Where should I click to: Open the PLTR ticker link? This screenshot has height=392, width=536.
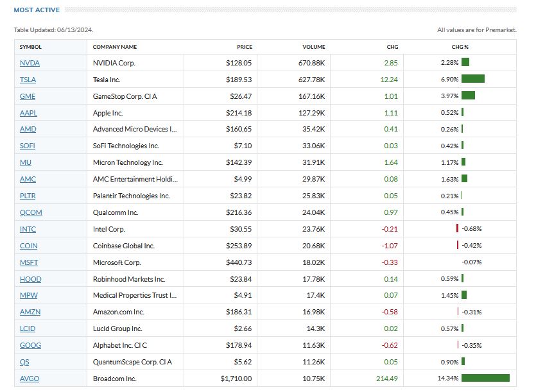(x=28, y=196)
